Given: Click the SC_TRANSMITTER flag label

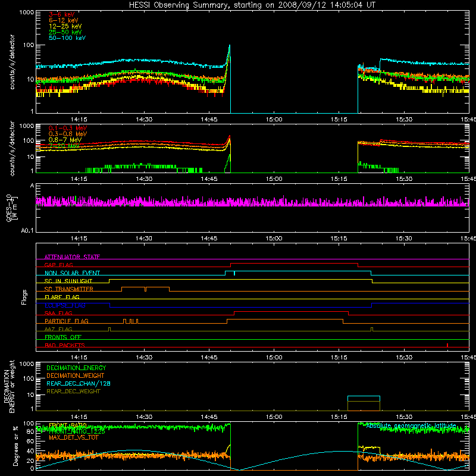Looking at the screenshot, I should click(x=68, y=289).
